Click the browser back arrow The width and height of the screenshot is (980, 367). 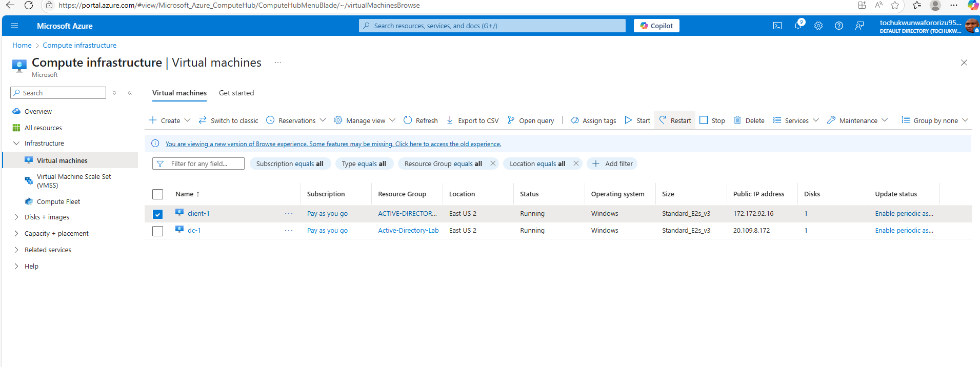click(10, 5)
